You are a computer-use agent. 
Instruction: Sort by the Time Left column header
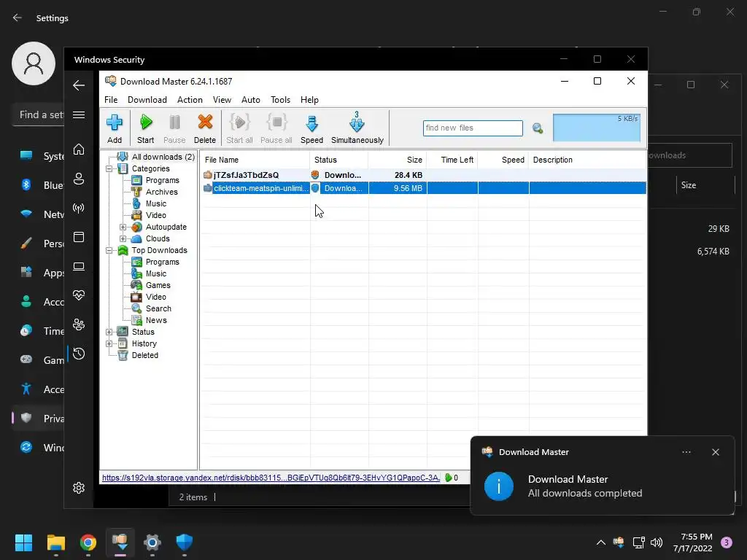point(452,160)
